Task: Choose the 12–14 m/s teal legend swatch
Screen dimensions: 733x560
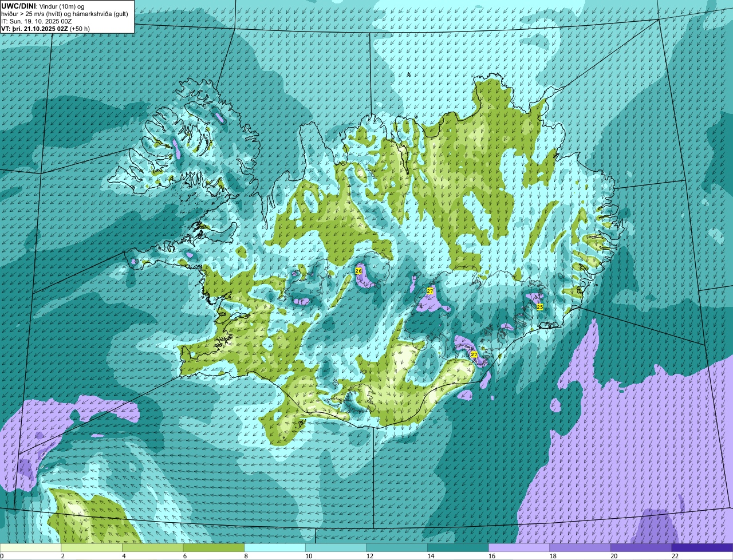Action: point(397,548)
